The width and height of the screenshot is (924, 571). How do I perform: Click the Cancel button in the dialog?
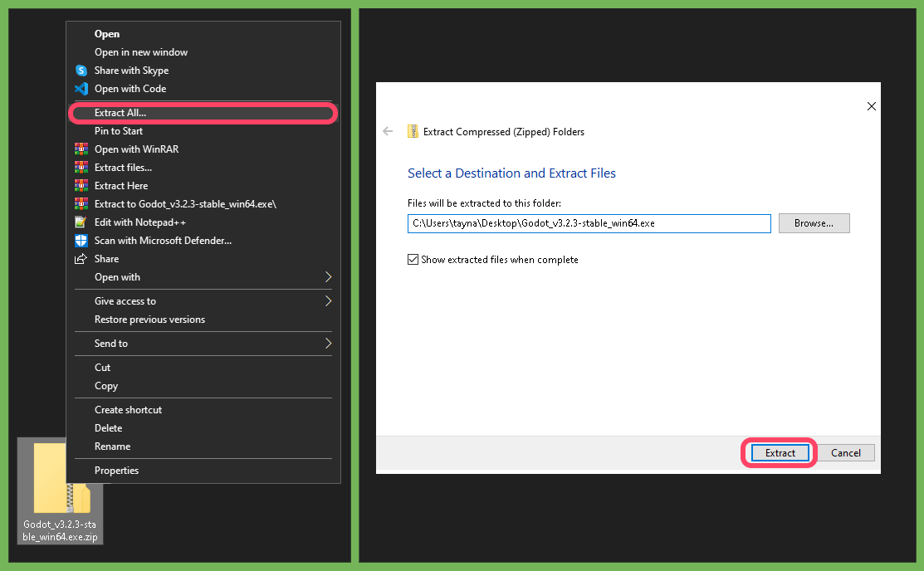[x=846, y=453]
